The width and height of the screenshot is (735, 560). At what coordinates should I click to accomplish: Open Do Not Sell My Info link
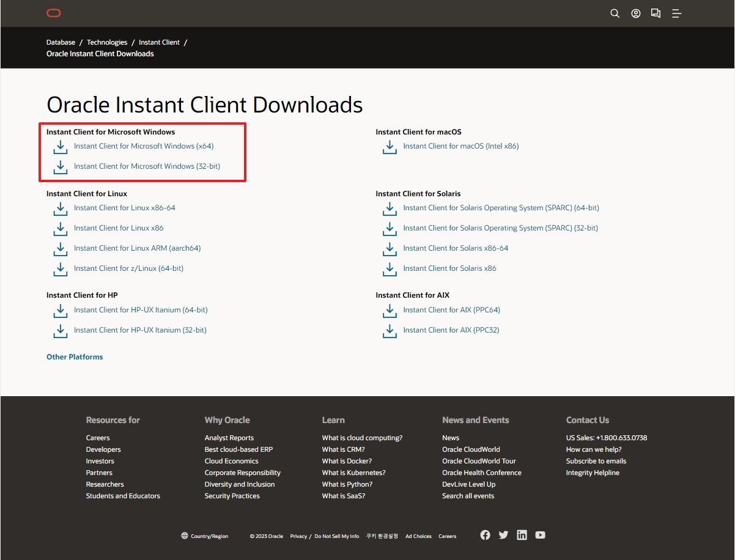(337, 536)
